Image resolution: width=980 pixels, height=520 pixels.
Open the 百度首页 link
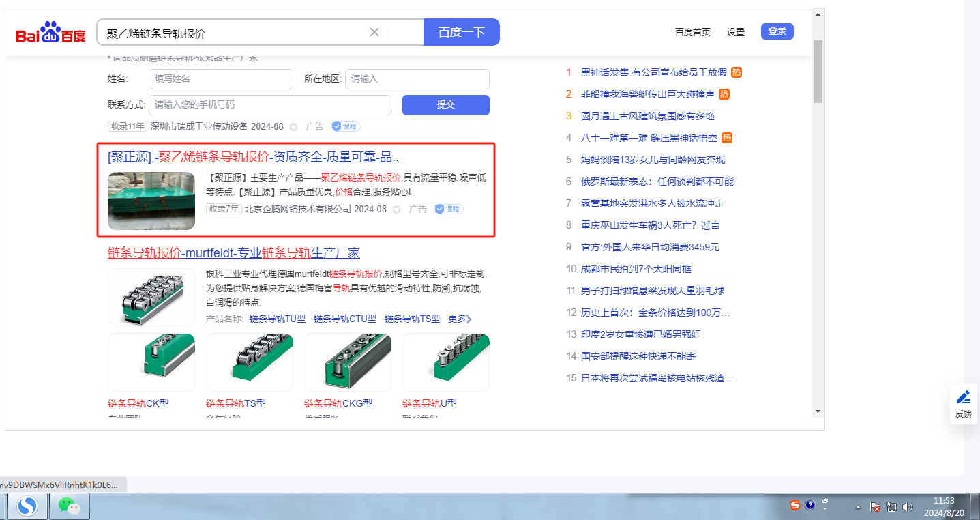click(693, 32)
